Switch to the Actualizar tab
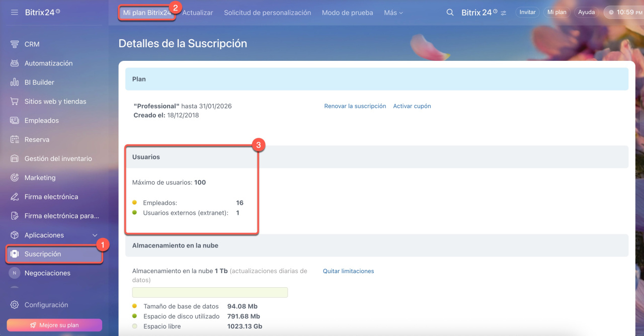This screenshot has width=644, height=336. (x=198, y=13)
